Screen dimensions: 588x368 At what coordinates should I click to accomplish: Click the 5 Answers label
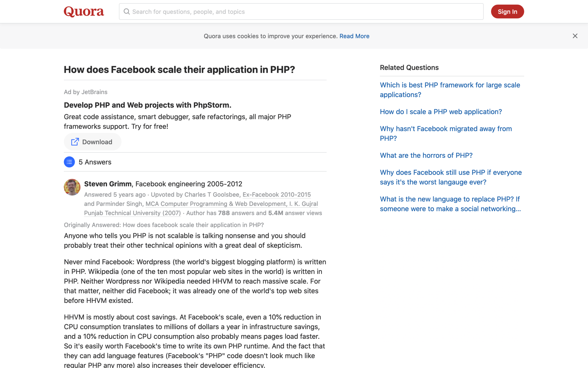click(95, 162)
